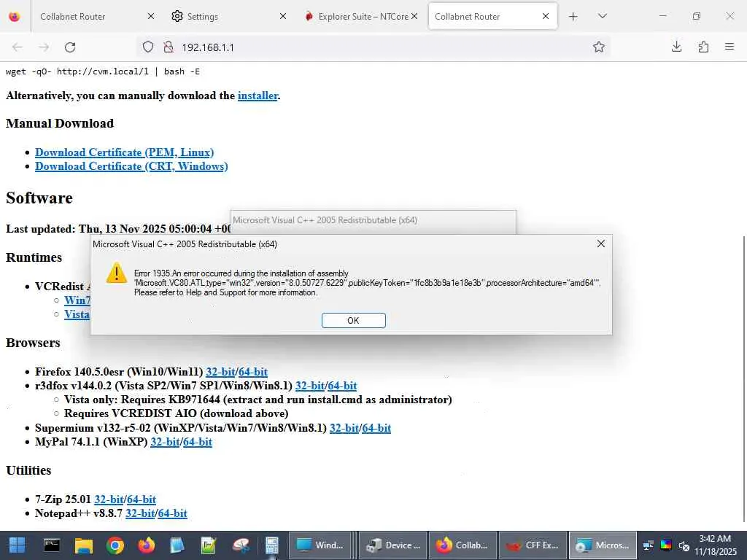
Task: Open the Firefox downloads panel
Action: coord(676,47)
